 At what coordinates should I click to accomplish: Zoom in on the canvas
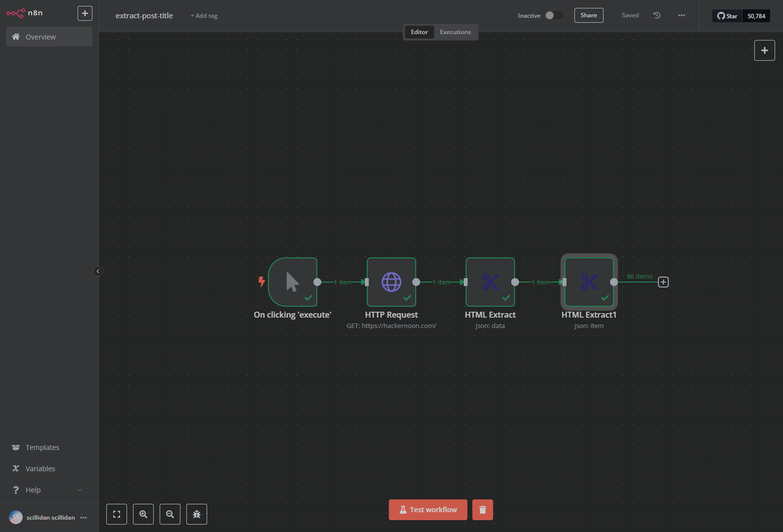(x=143, y=514)
